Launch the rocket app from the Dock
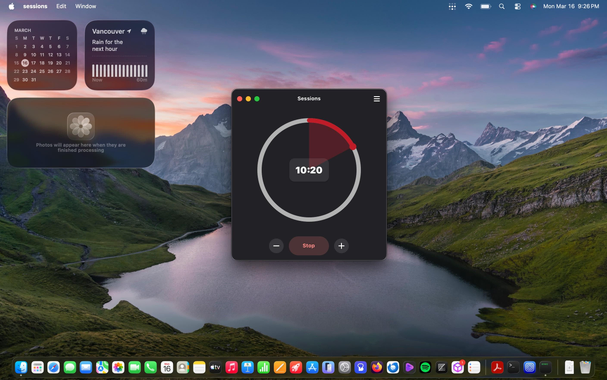 296,367
